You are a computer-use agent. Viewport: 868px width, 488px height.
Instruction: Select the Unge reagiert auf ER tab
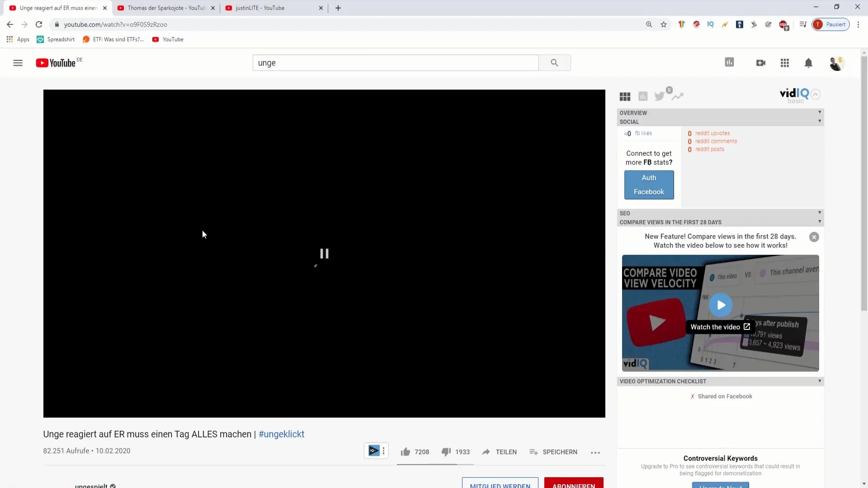58,8
